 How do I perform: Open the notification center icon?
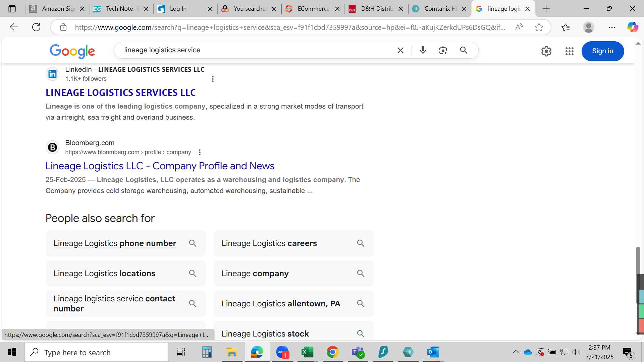[x=629, y=352]
